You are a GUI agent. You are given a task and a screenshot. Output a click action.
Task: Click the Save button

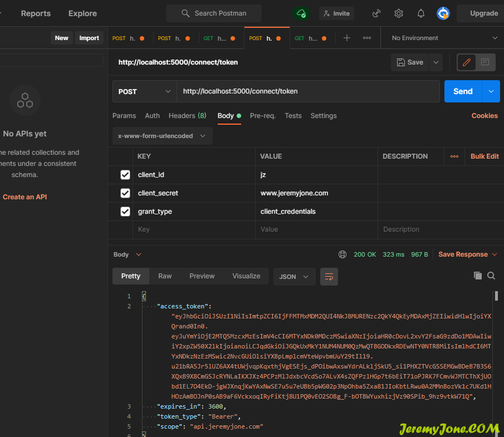[x=410, y=62]
